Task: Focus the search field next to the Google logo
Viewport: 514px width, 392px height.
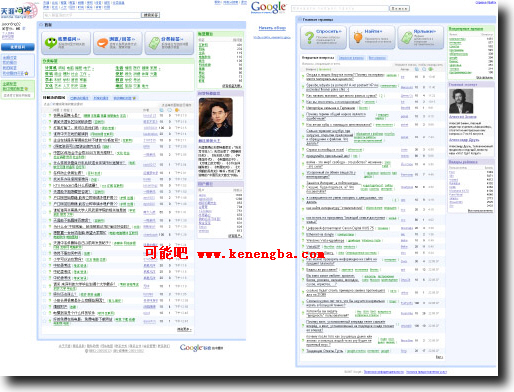Action: click(340, 8)
